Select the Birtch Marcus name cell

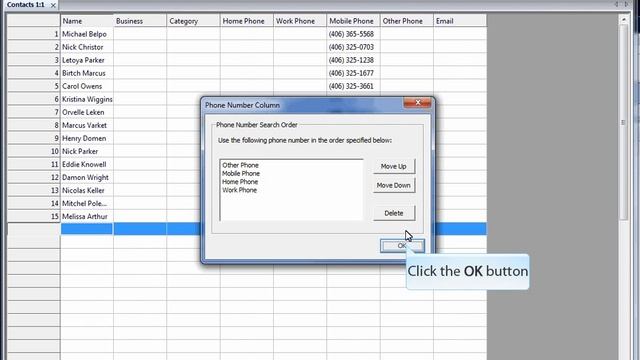tap(87, 73)
